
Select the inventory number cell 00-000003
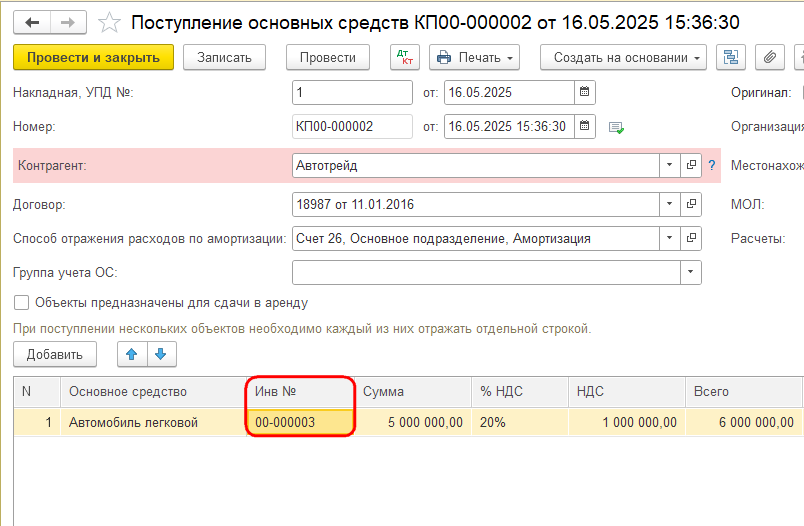point(300,422)
